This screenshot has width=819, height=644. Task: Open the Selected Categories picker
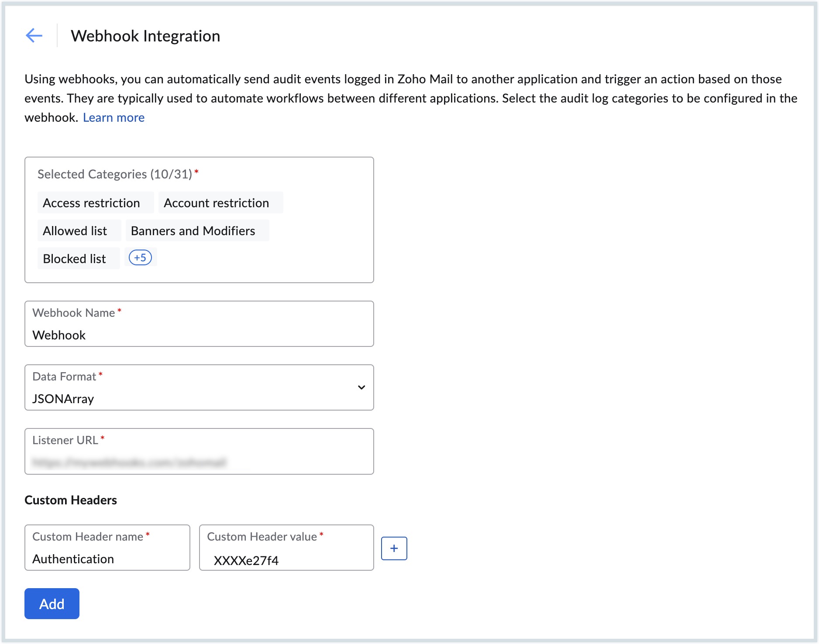click(199, 218)
